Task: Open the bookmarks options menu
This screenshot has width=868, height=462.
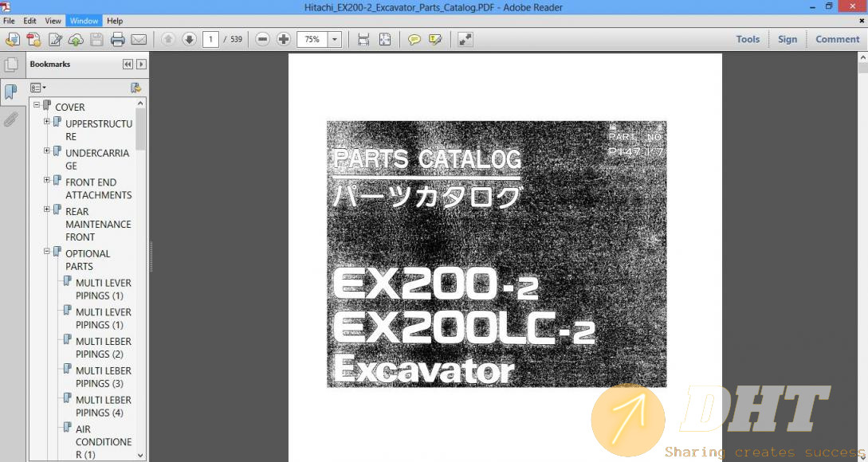Action: [37, 88]
